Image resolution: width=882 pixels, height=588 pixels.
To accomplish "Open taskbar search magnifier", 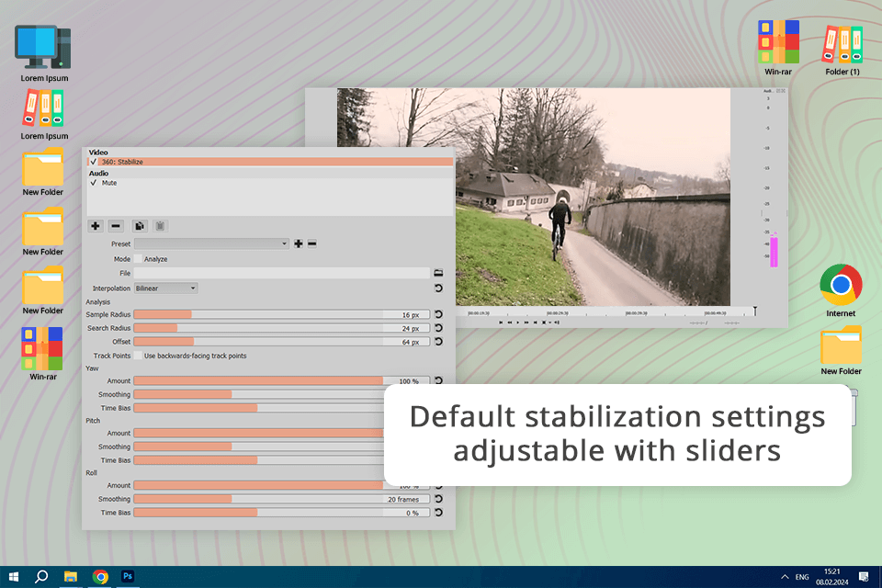I will coord(41,577).
